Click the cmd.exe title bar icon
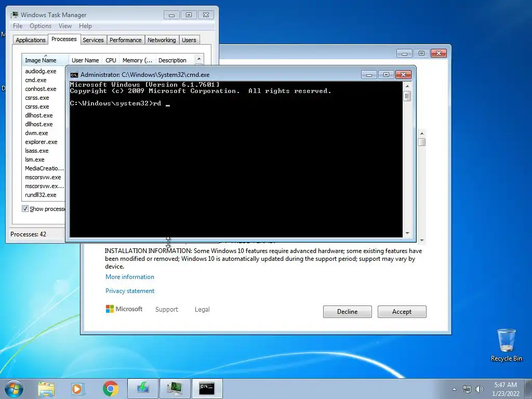The width and height of the screenshot is (532, 399). click(74, 75)
